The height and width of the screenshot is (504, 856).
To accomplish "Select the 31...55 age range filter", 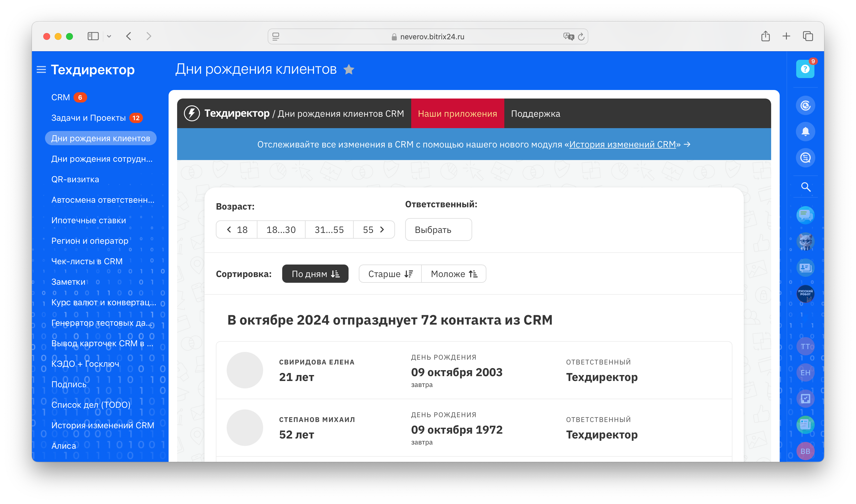I will (329, 230).
